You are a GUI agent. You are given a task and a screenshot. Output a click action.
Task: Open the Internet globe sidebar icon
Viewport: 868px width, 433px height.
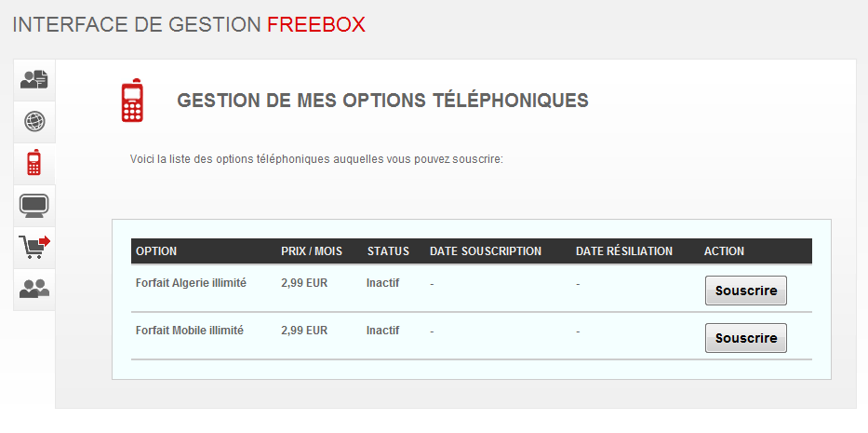click(34, 121)
